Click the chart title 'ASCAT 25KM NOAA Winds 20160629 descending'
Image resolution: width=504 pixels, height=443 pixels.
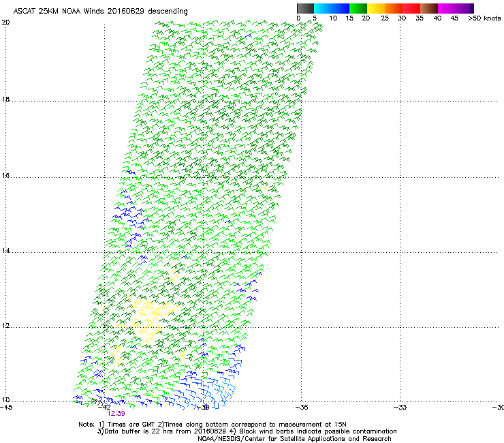(x=100, y=11)
